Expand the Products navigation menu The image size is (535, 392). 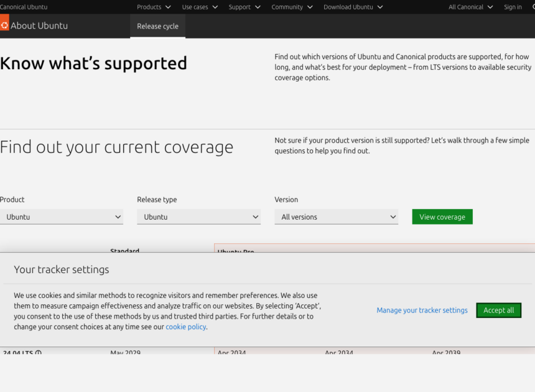pyautogui.click(x=154, y=7)
